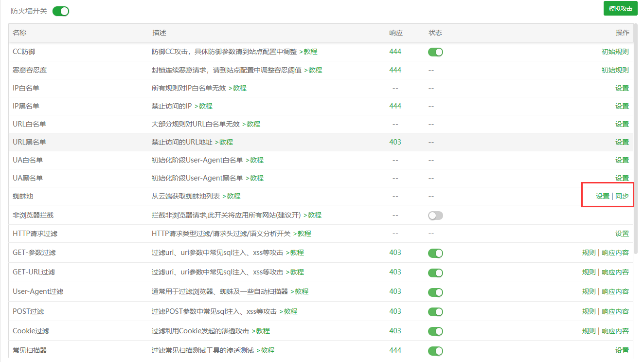Click response code 444 for 恶意容忍度
Viewport: 644px width, 362px height.
(x=395, y=70)
